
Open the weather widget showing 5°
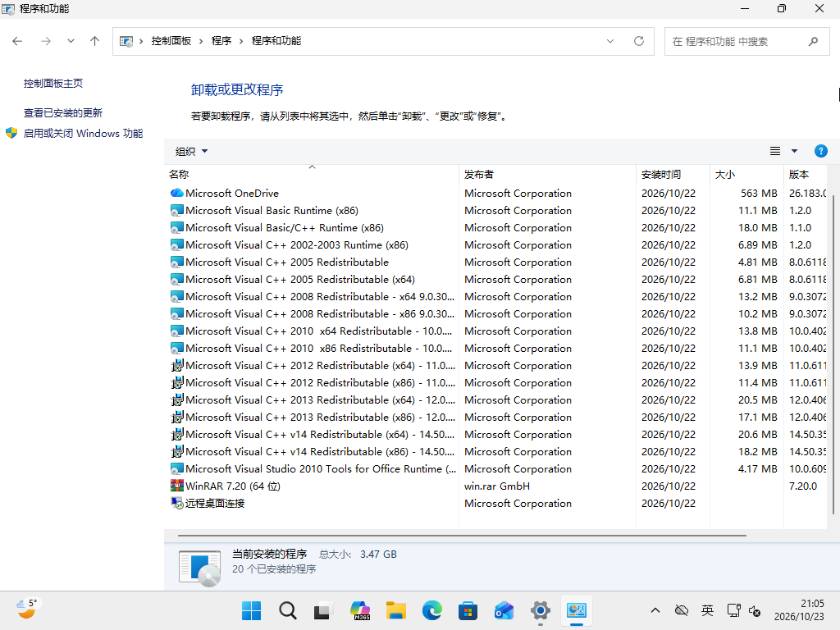(27, 609)
